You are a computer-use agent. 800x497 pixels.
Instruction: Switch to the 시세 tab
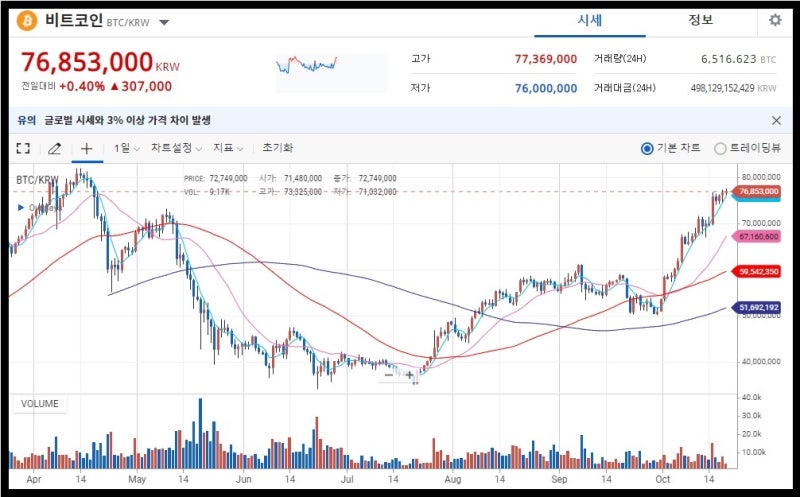(x=590, y=20)
